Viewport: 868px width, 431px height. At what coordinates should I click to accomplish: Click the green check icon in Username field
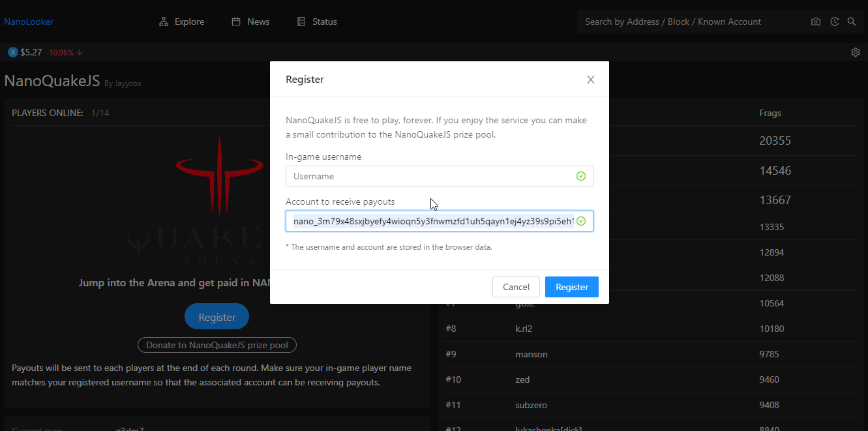tap(581, 176)
